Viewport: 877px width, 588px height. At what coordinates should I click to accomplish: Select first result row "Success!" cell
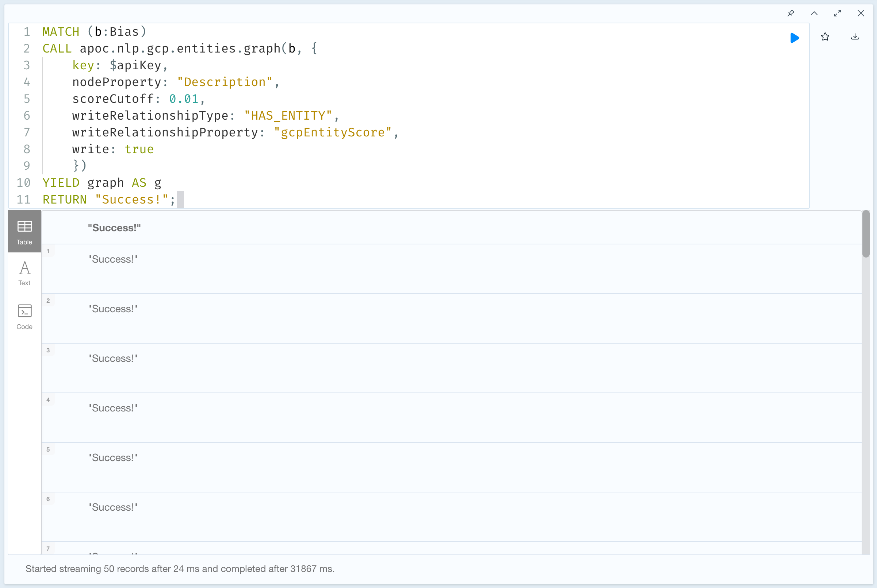tap(112, 259)
